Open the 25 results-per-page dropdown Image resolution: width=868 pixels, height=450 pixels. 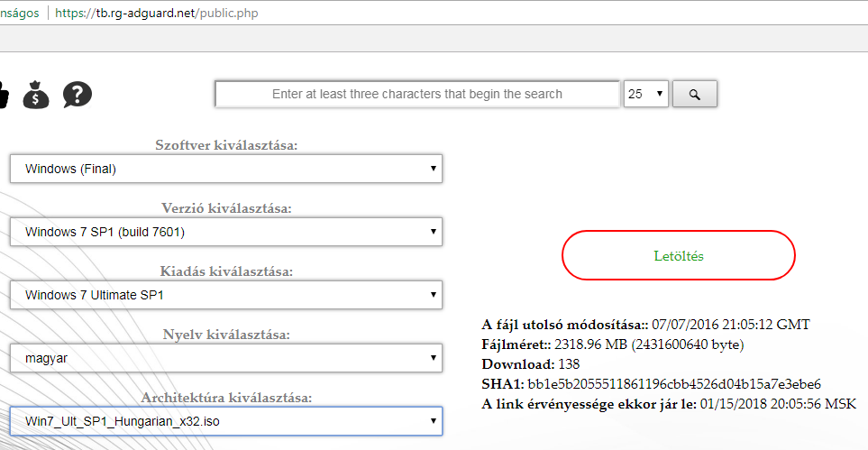point(646,94)
